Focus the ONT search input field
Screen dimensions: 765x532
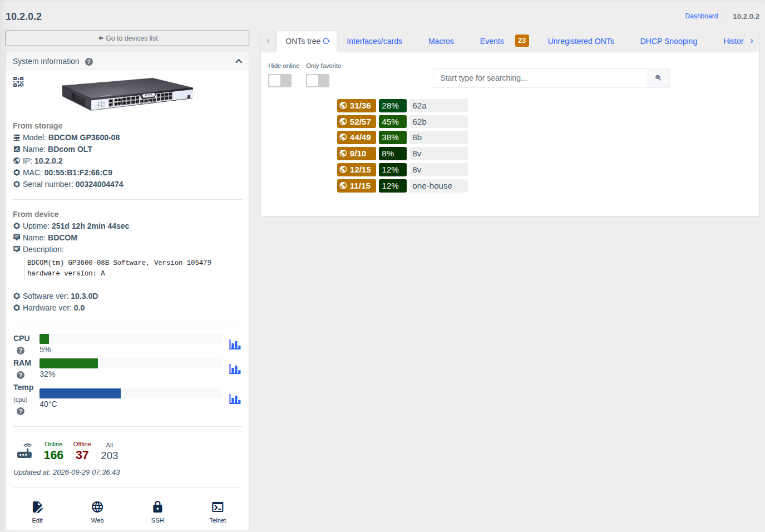pyautogui.click(x=540, y=78)
